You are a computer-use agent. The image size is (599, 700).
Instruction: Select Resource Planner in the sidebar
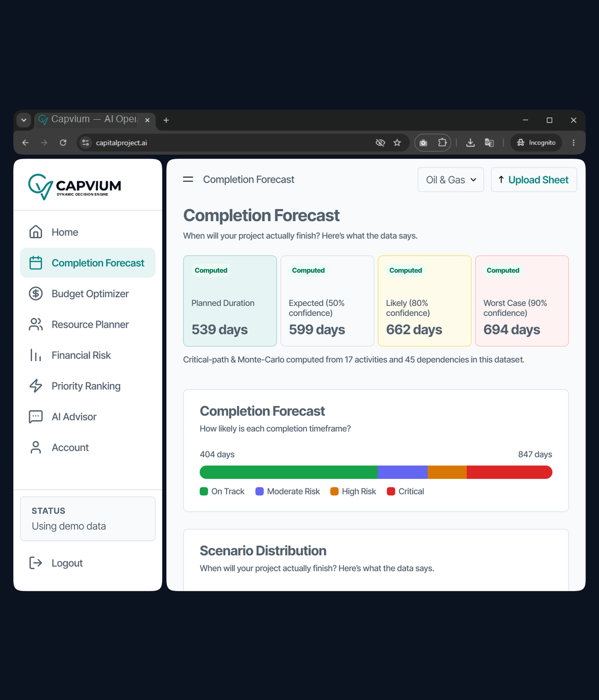pos(88,324)
